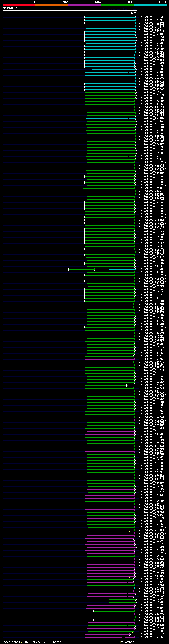Select label UniRef100_B4FBA6
Viewport: 169px width, 644px height.
click(x=152, y=89)
